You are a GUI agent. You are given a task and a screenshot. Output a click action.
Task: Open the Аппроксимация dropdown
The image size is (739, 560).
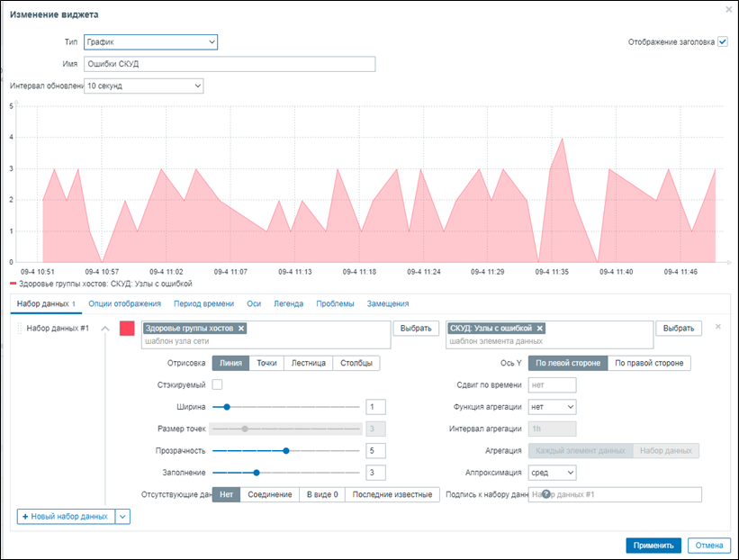tap(552, 472)
